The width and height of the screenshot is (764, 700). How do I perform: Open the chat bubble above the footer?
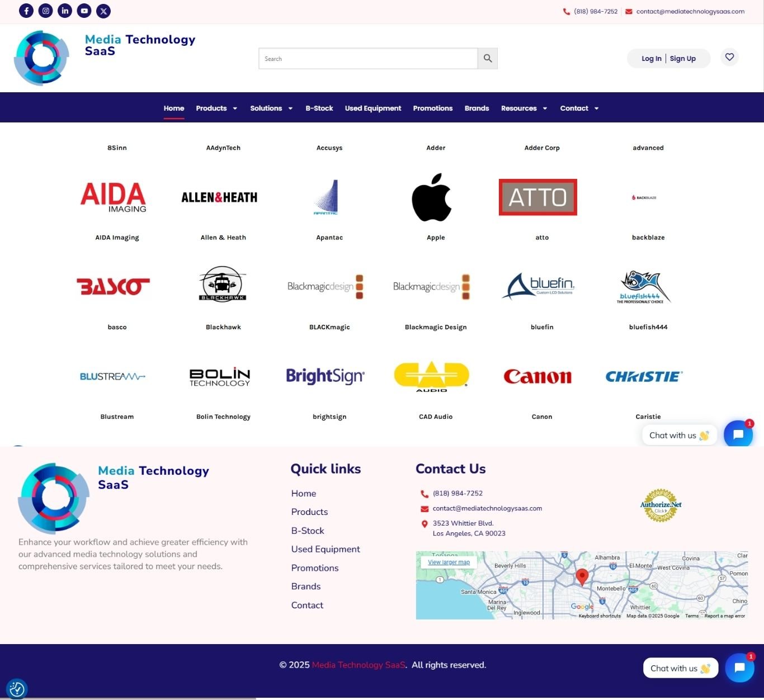(738, 434)
